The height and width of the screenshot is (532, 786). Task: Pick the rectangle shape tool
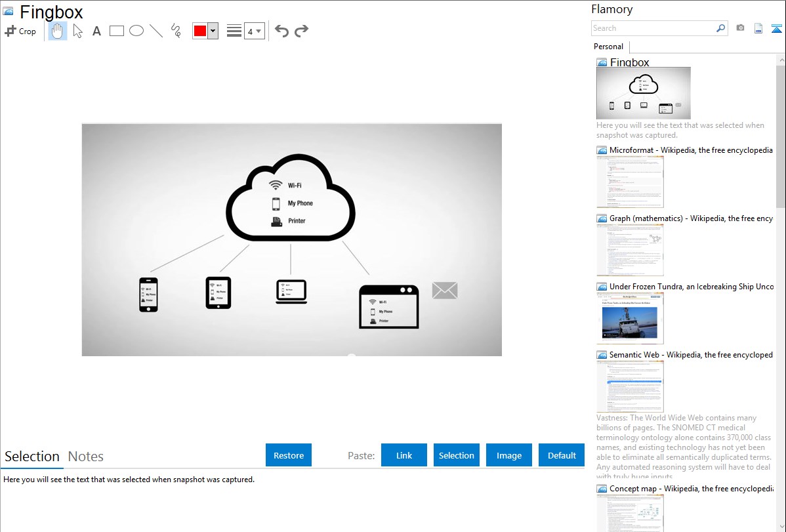(116, 31)
